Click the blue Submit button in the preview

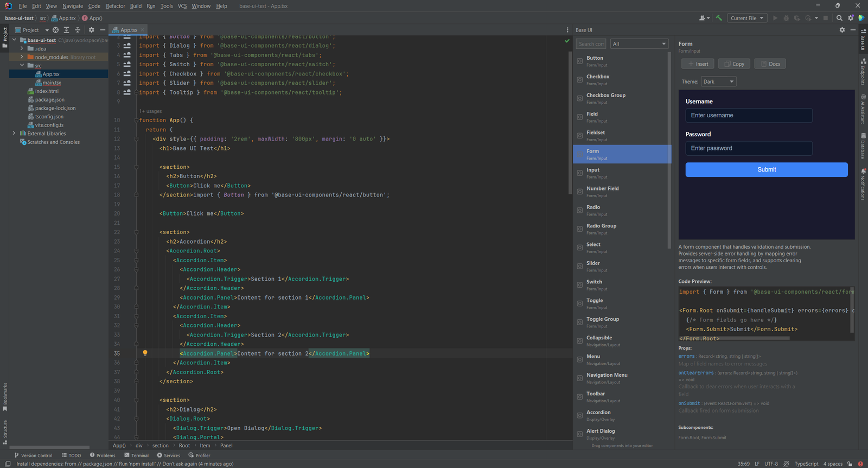pyautogui.click(x=767, y=170)
